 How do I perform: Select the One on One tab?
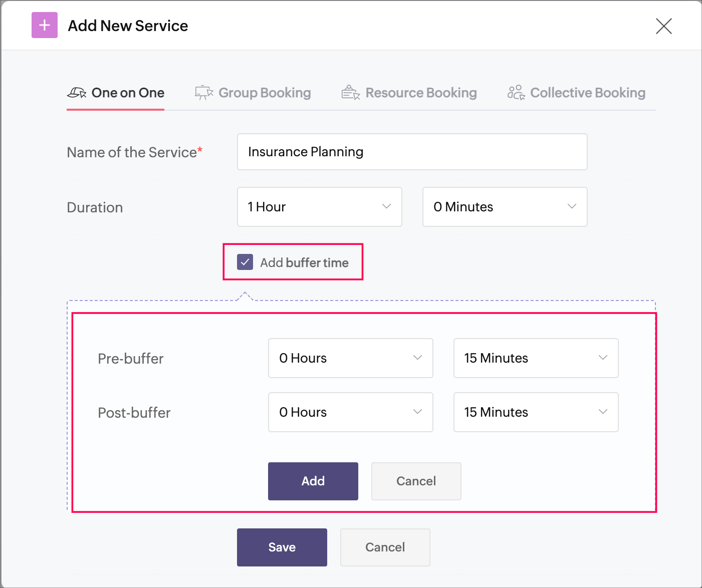(116, 93)
